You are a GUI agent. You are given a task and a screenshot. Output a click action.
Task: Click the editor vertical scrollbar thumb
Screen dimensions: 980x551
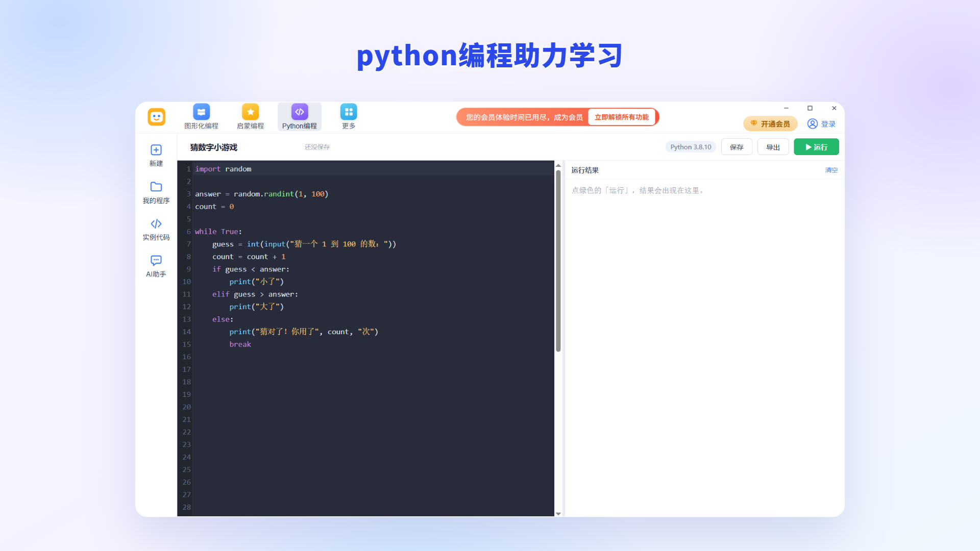click(x=558, y=261)
